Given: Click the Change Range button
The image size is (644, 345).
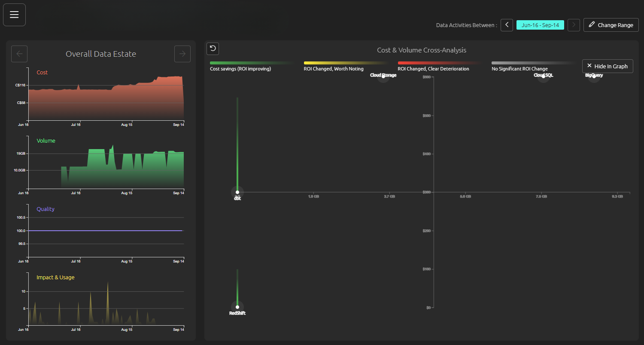Looking at the screenshot, I should (x=611, y=25).
